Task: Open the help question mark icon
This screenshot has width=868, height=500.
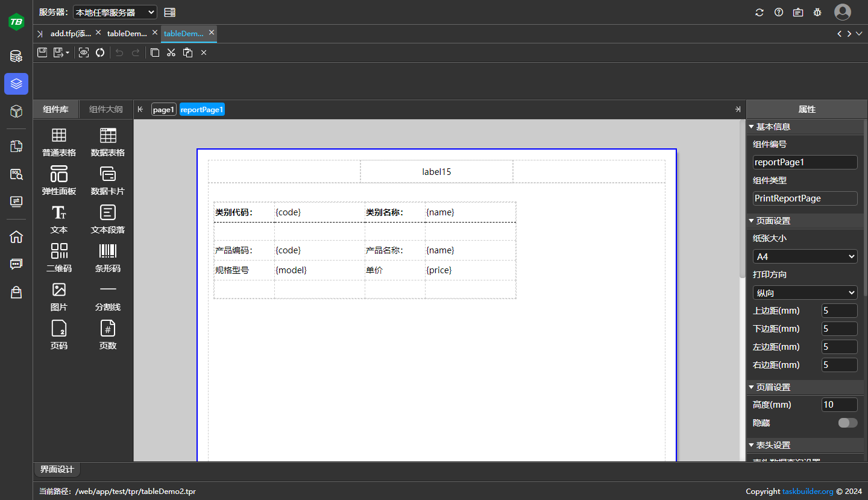Action: (x=779, y=12)
